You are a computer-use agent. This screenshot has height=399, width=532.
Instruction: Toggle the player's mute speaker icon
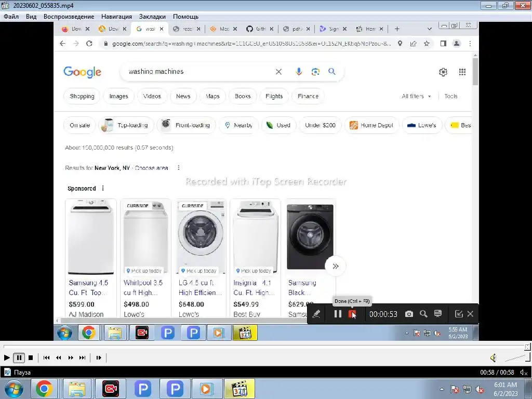tap(494, 357)
